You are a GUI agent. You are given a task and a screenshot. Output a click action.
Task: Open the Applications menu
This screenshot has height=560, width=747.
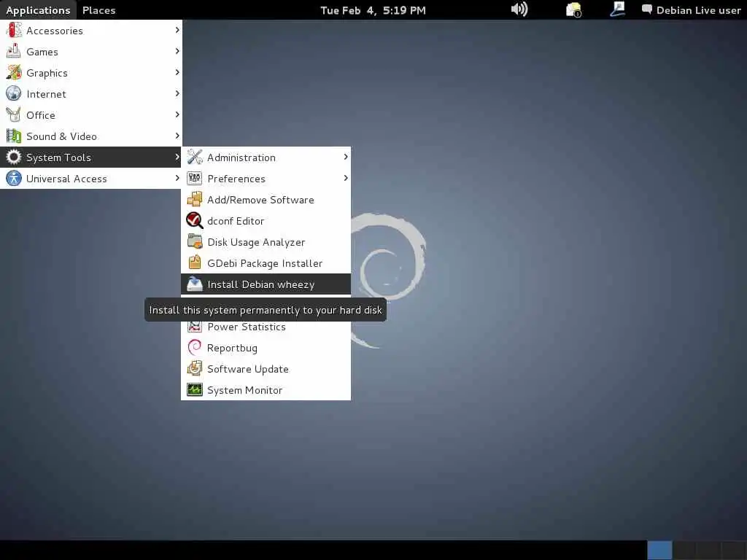pos(38,10)
